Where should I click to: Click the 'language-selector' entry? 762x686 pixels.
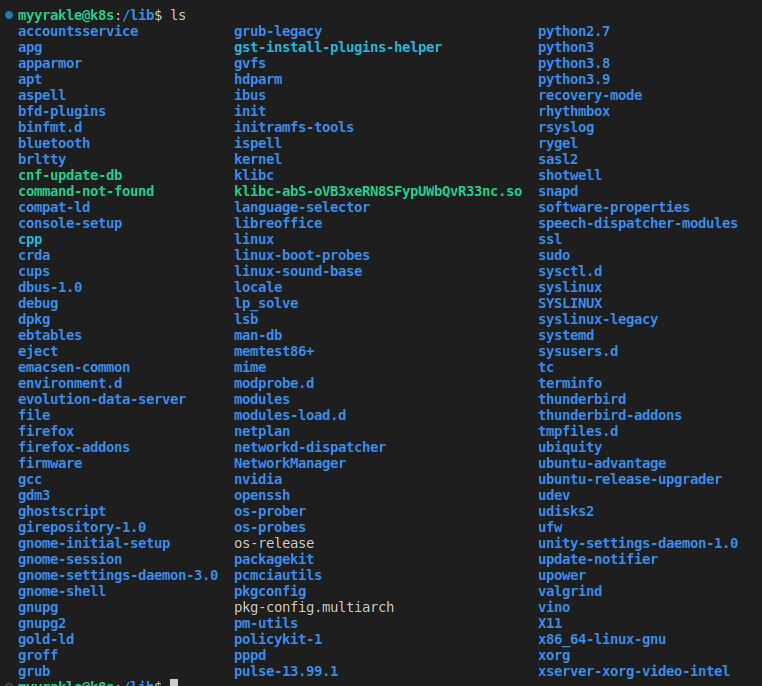(302, 207)
